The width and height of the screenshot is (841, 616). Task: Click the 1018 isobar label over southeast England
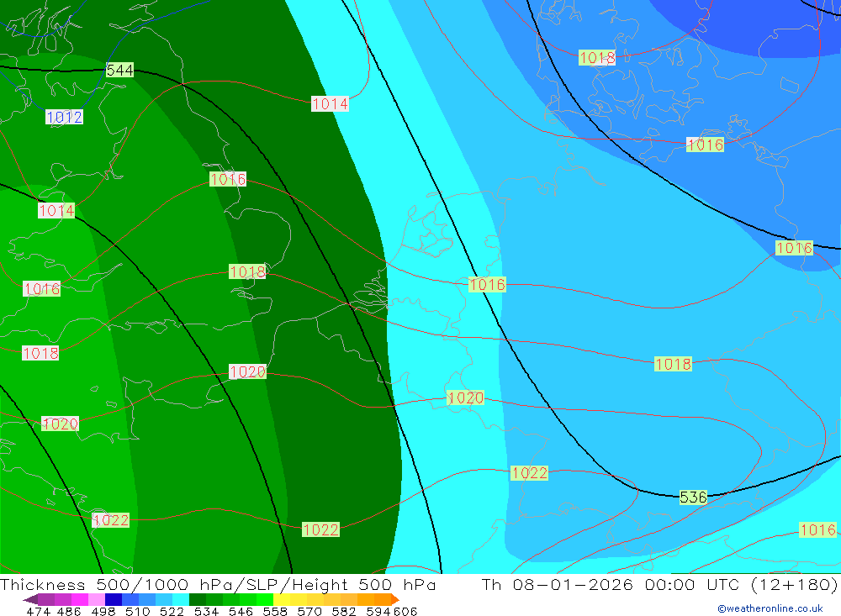click(247, 271)
